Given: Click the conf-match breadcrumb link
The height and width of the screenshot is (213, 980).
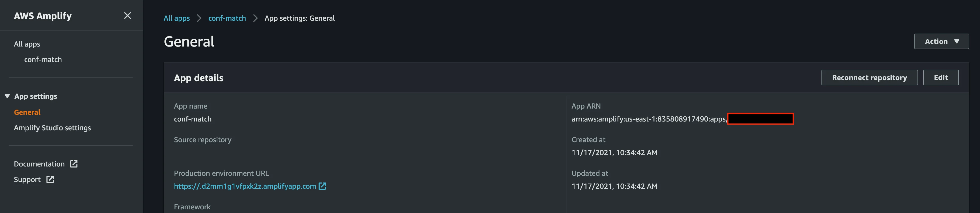Looking at the screenshot, I should pyautogui.click(x=227, y=18).
